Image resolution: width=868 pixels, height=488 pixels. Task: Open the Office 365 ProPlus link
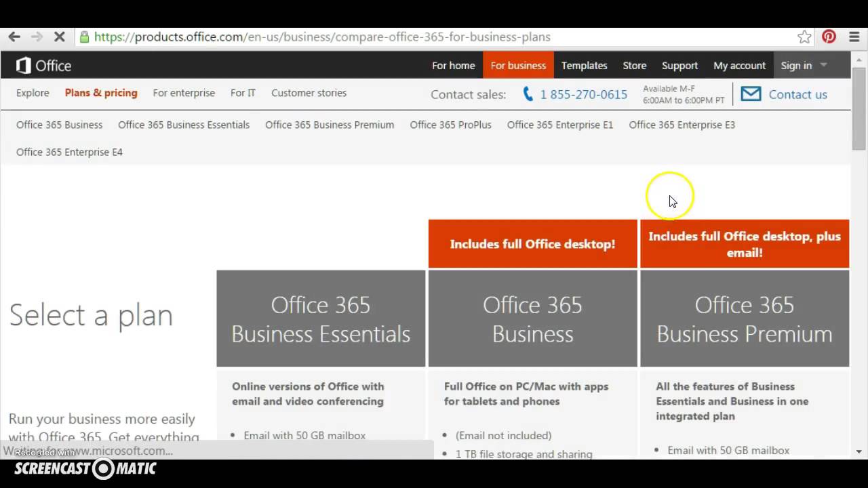click(x=450, y=125)
